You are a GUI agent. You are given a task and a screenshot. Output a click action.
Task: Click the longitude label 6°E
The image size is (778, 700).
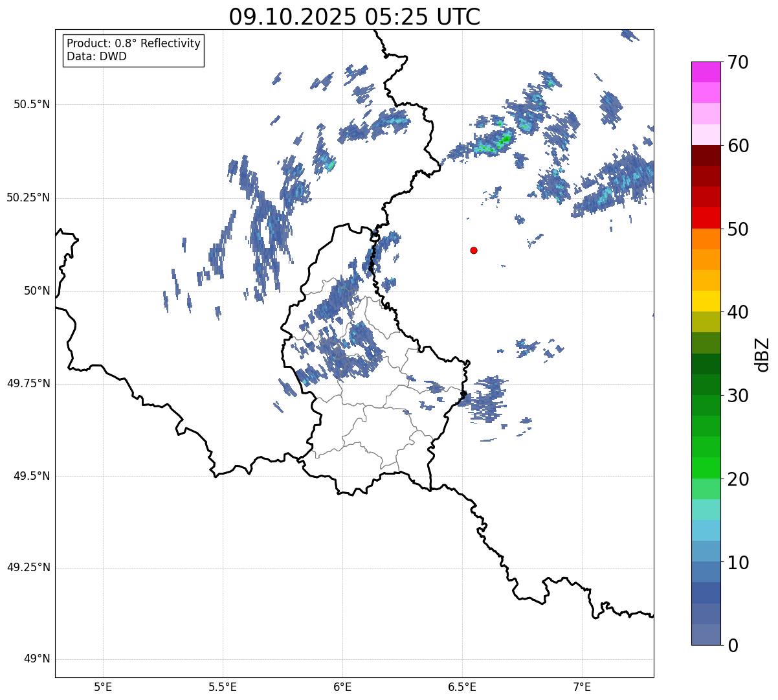[342, 686]
